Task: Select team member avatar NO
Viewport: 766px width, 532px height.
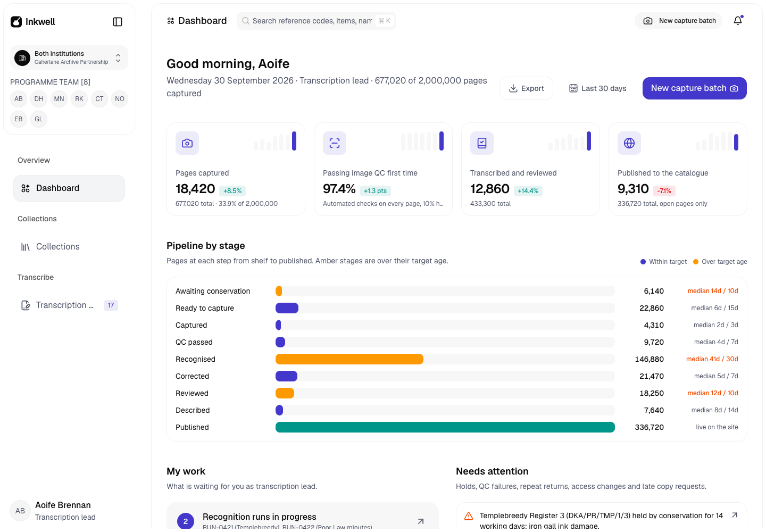Action: click(120, 99)
